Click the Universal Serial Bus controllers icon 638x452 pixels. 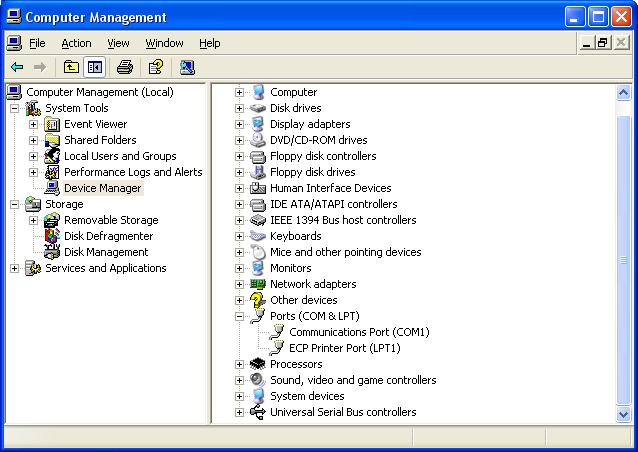click(258, 412)
